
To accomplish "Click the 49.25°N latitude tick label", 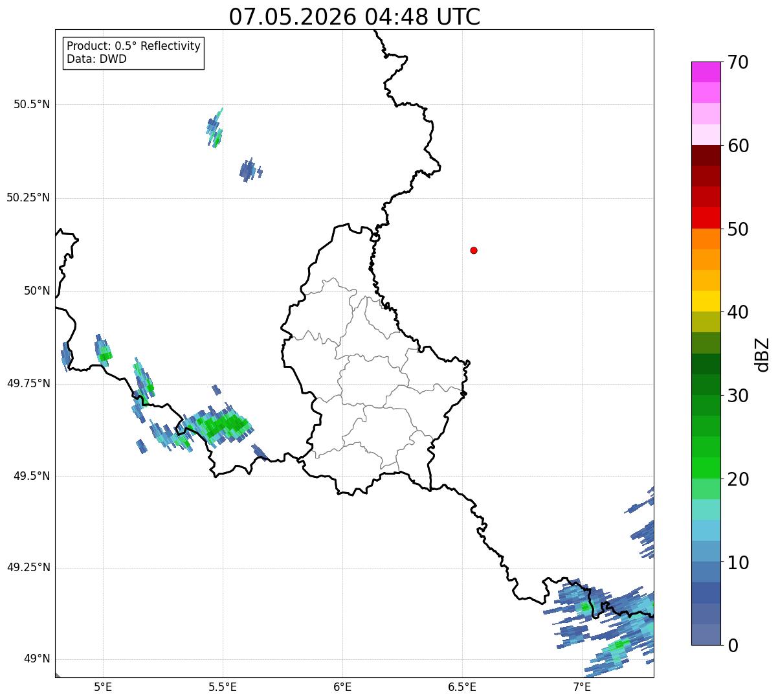I will pos(28,568).
